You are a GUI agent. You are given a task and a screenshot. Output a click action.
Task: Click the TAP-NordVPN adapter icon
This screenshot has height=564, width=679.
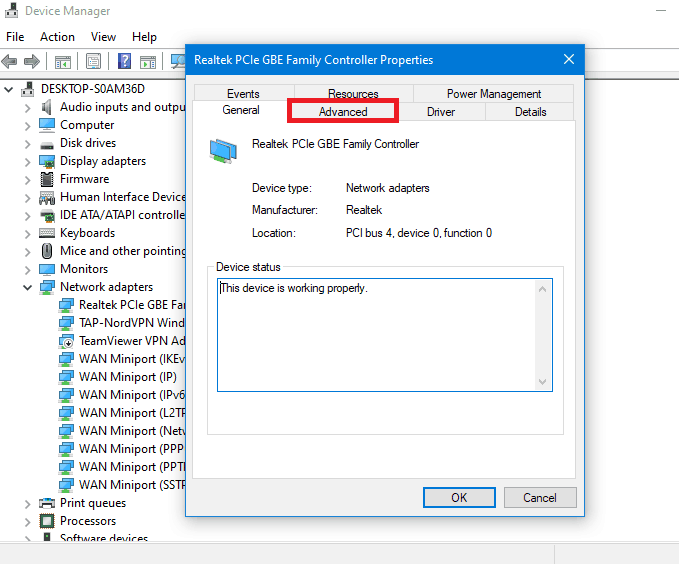click(x=66, y=323)
